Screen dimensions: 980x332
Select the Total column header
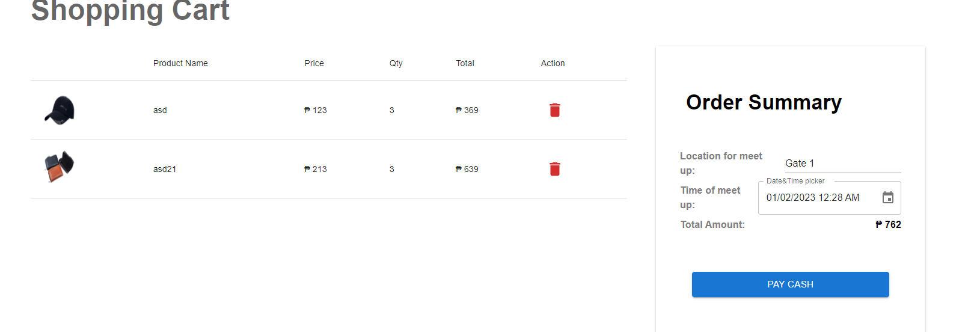(x=465, y=63)
